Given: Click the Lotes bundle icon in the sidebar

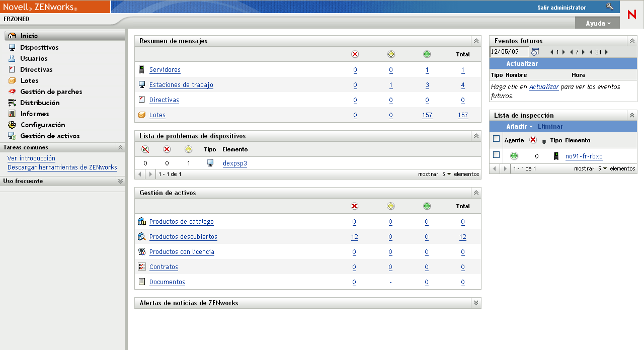Looking at the screenshot, I should [12, 80].
